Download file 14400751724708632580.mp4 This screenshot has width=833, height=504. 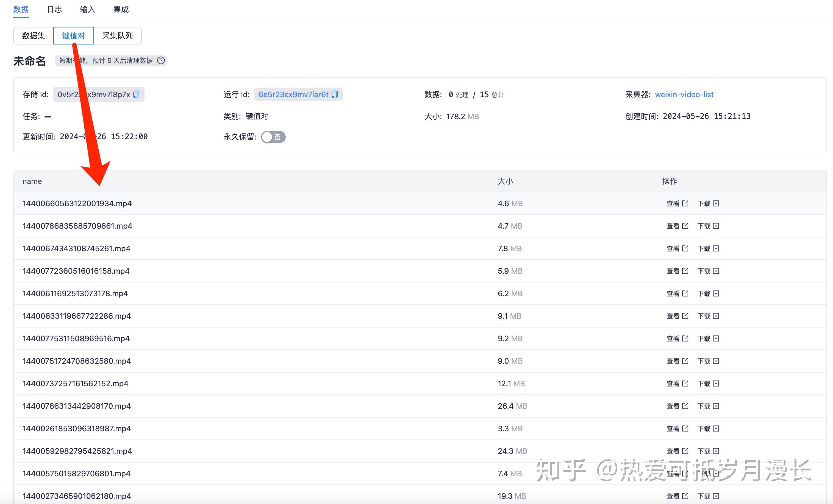coord(708,361)
